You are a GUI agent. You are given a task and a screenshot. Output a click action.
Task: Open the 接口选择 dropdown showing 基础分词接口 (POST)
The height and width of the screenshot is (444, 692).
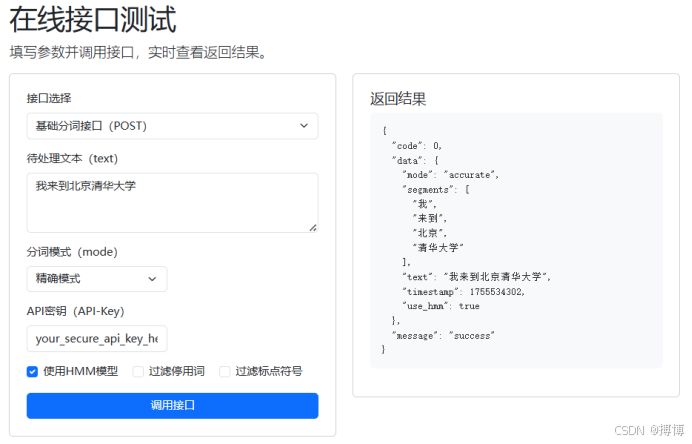click(x=172, y=126)
